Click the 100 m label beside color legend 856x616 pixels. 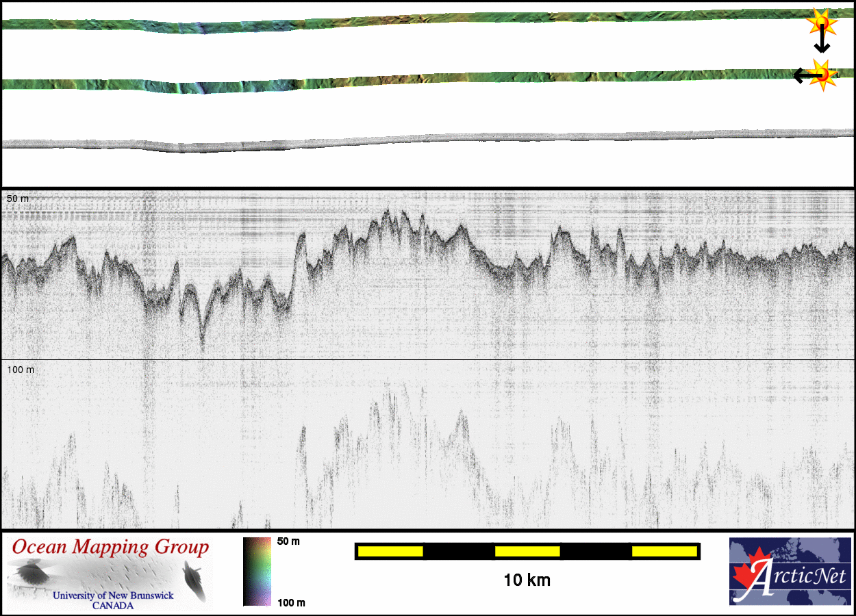click(x=290, y=602)
